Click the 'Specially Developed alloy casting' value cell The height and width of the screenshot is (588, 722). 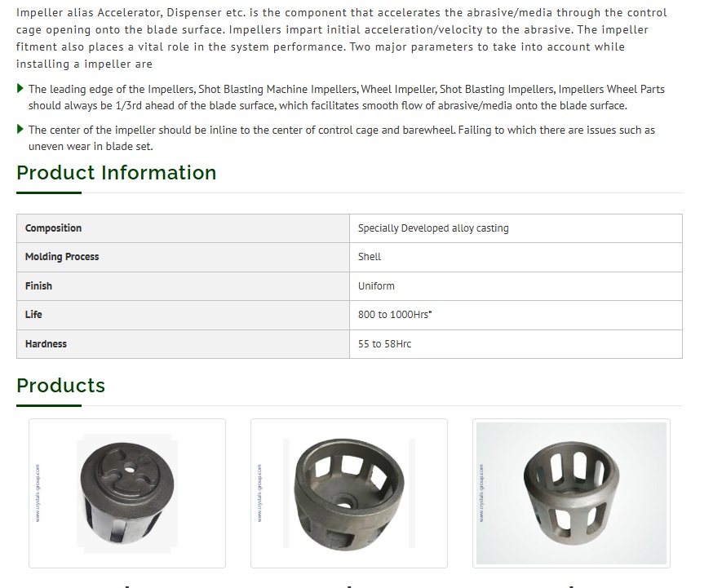(x=516, y=228)
